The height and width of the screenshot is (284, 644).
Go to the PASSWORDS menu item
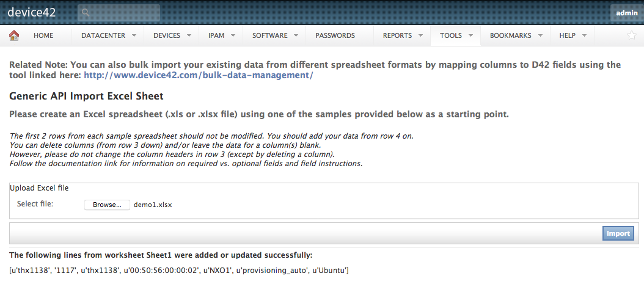click(335, 35)
